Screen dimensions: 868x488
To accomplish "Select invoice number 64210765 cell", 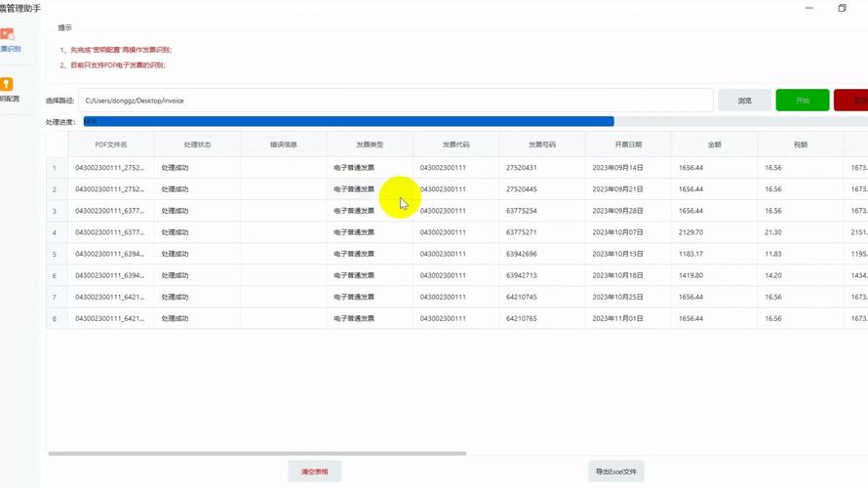I will click(x=542, y=318).
